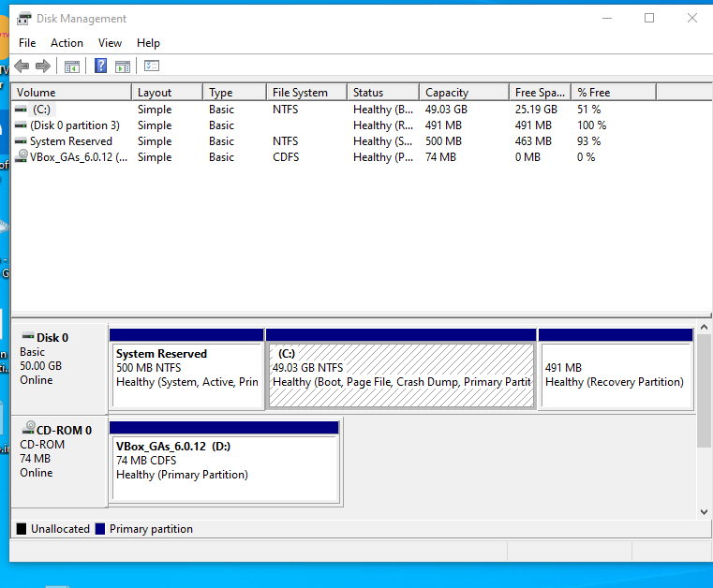
Task: Click the CD-ROM 0 74 MB label
Action: pos(59,461)
